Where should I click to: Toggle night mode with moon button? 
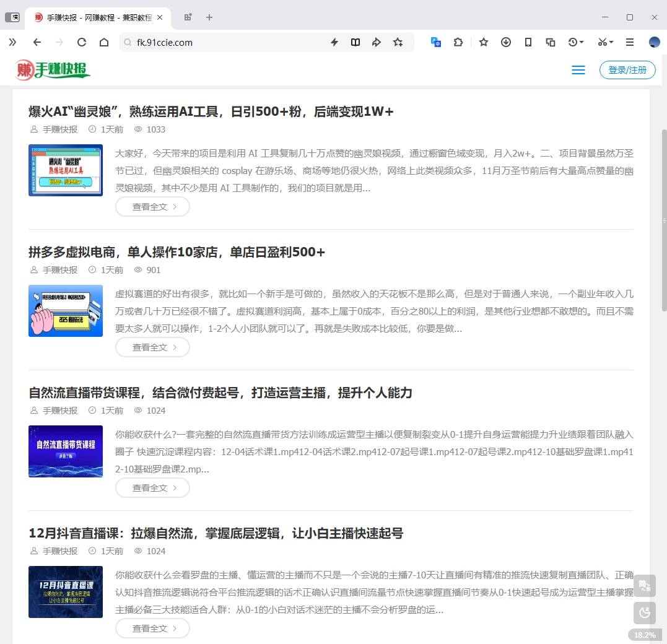(x=645, y=613)
